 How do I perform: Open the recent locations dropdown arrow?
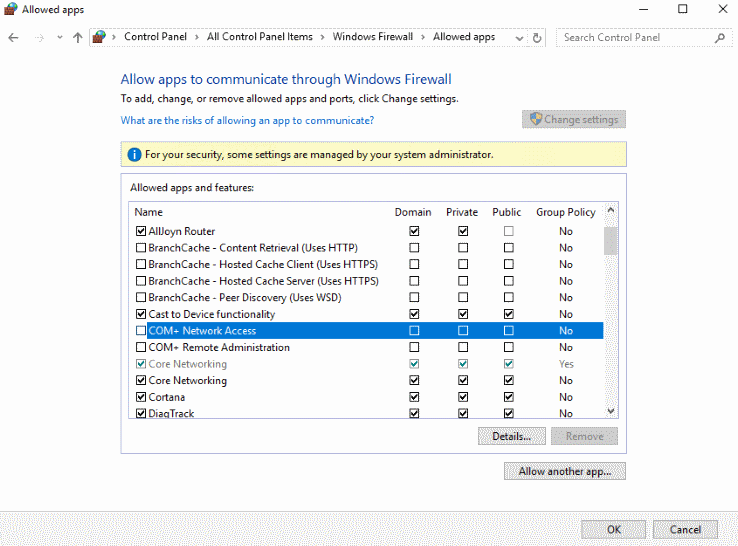click(x=59, y=38)
